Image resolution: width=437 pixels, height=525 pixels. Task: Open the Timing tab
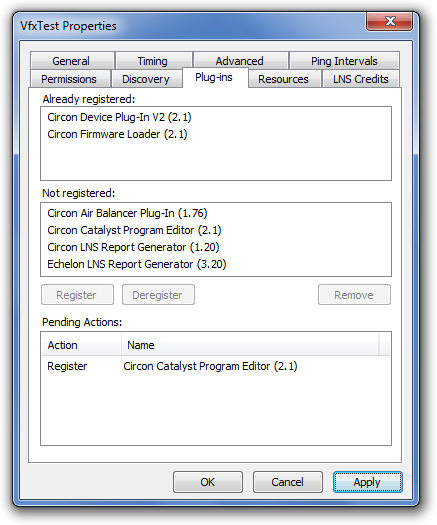coord(153,61)
